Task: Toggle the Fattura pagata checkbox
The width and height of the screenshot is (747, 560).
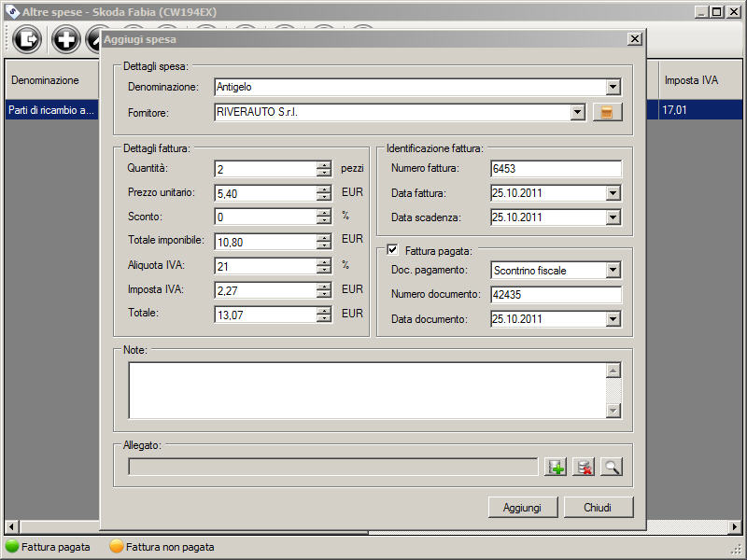Action: point(392,249)
